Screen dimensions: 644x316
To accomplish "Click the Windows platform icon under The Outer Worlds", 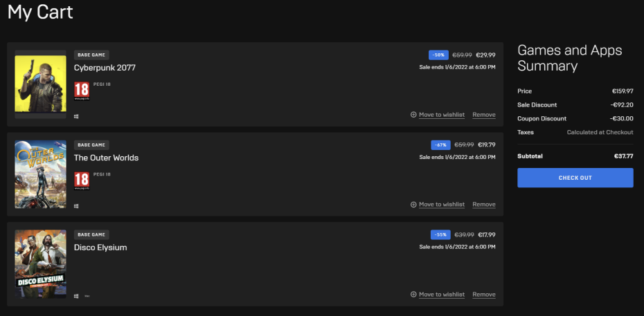I will tap(76, 206).
